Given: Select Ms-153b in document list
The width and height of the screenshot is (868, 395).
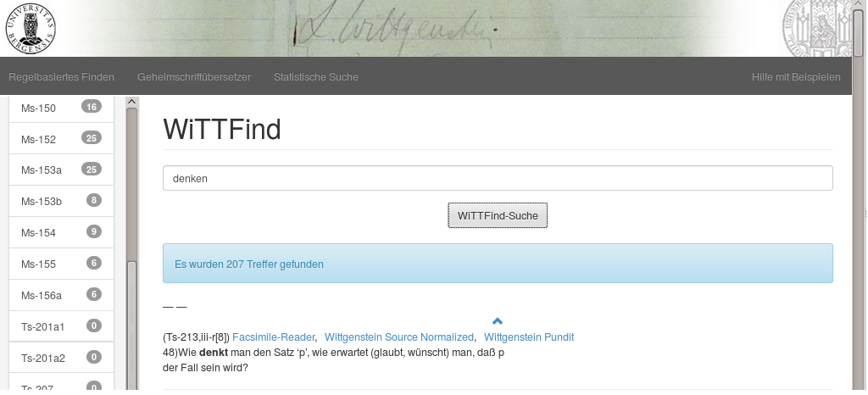Looking at the screenshot, I should tap(61, 201).
